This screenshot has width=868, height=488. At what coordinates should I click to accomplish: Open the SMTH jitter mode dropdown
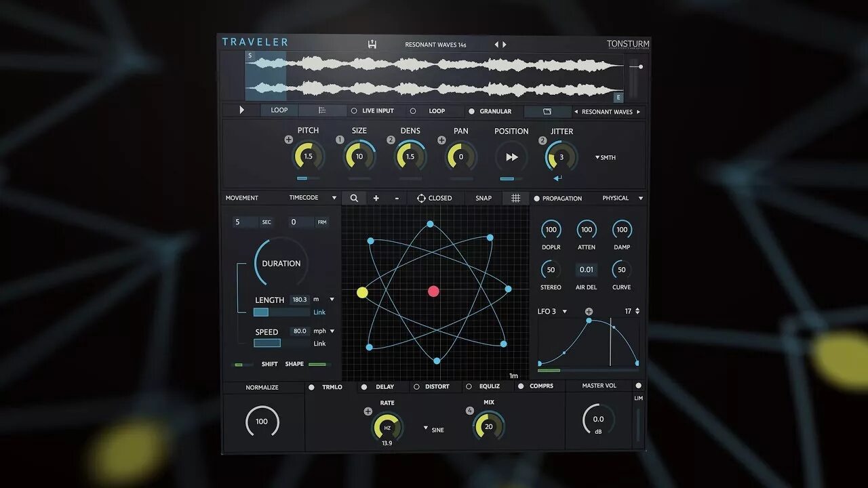tap(606, 157)
